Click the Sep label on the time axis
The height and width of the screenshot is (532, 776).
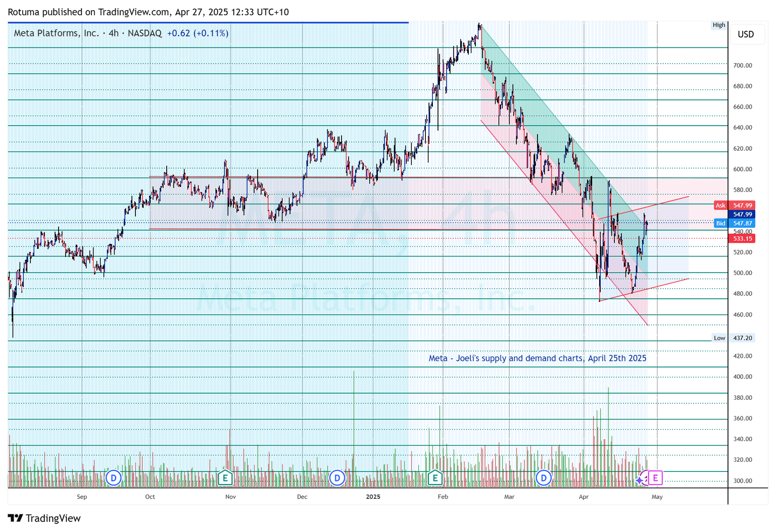(82, 497)
